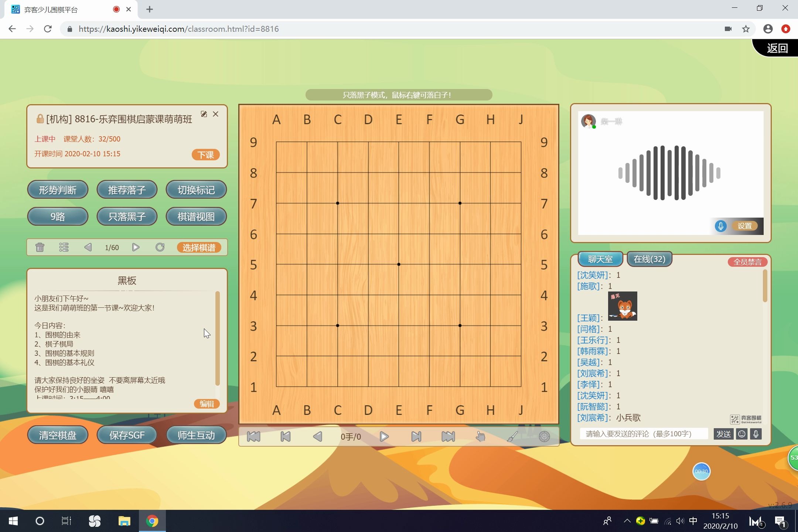Click the volume speaker tray icon

coord(680,521)
